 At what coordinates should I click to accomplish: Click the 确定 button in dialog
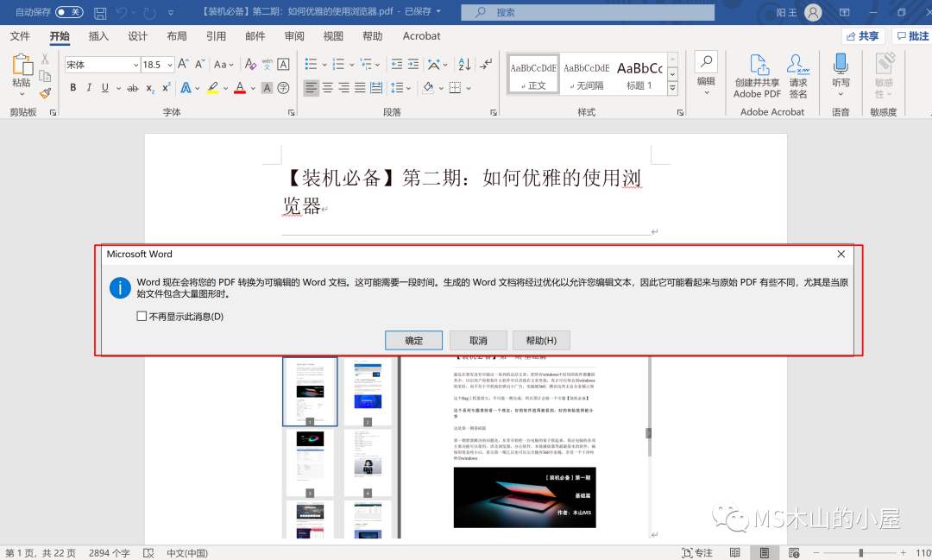pyautogui.click(x=413, y=341)
